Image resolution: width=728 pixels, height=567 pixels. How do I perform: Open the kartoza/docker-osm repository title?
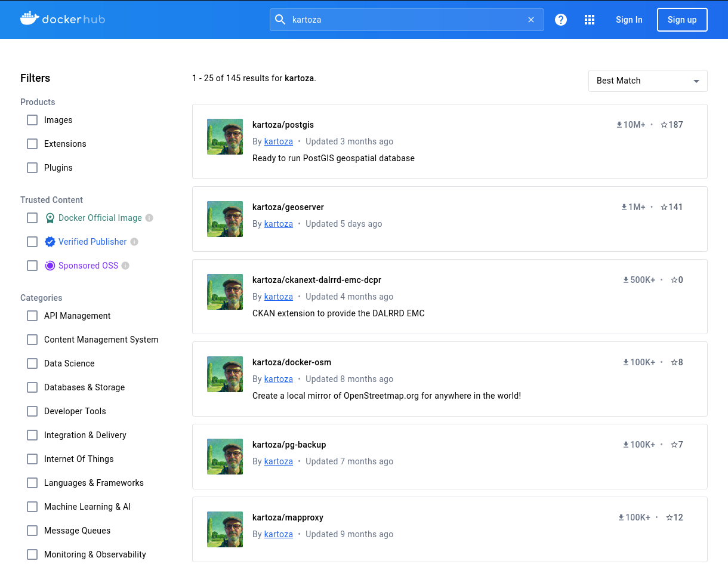pos(292,362)
